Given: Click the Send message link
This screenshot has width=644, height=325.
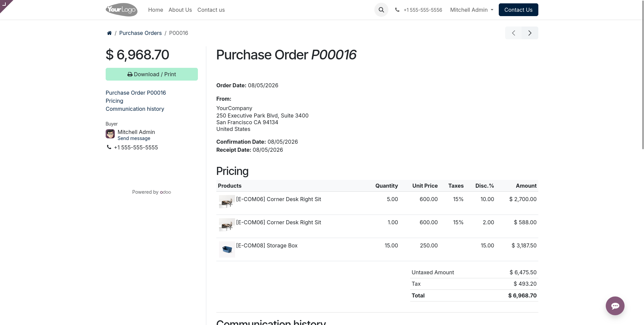Looking at the screenshot, I should 134,138.
